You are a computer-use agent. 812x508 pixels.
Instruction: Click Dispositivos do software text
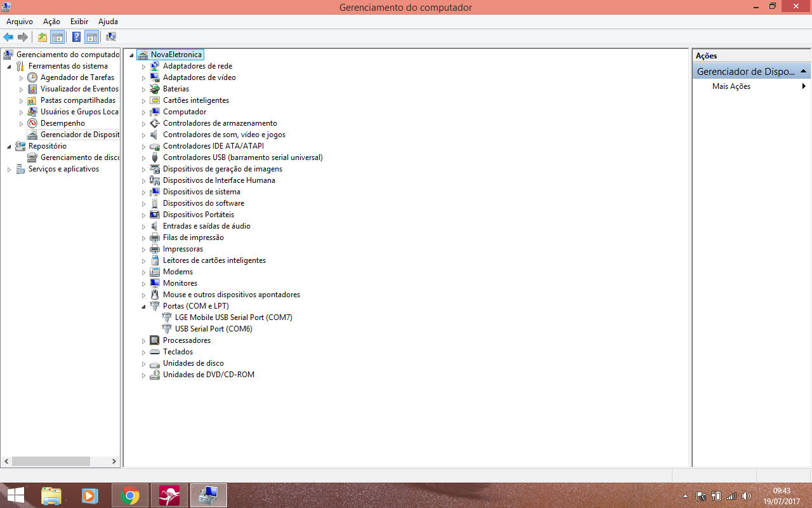pos(204,203)
